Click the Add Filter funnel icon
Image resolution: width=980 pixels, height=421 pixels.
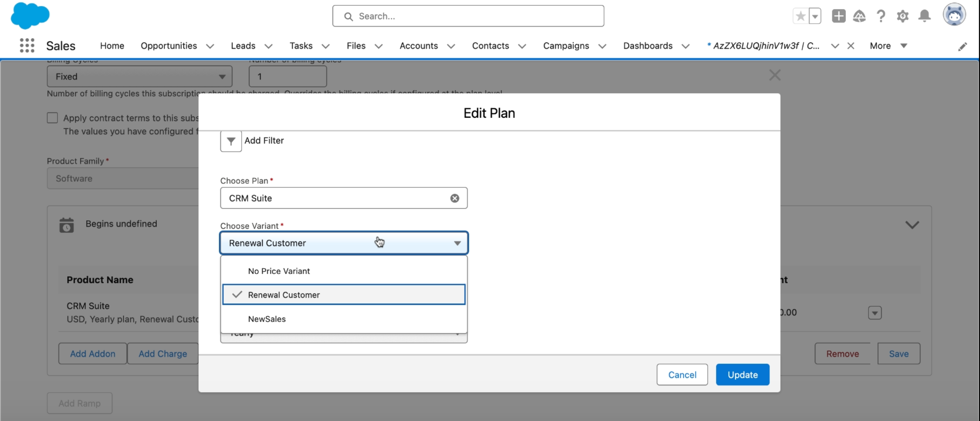click(230, 141)
